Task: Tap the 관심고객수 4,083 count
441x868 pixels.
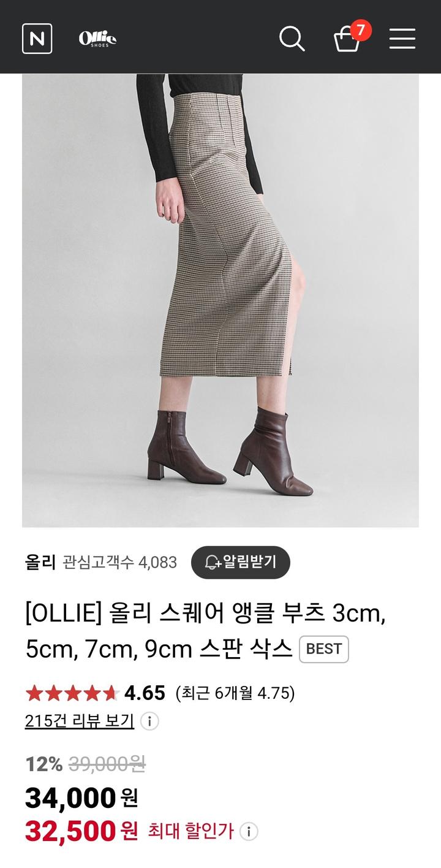Action: tap(120, 562)
